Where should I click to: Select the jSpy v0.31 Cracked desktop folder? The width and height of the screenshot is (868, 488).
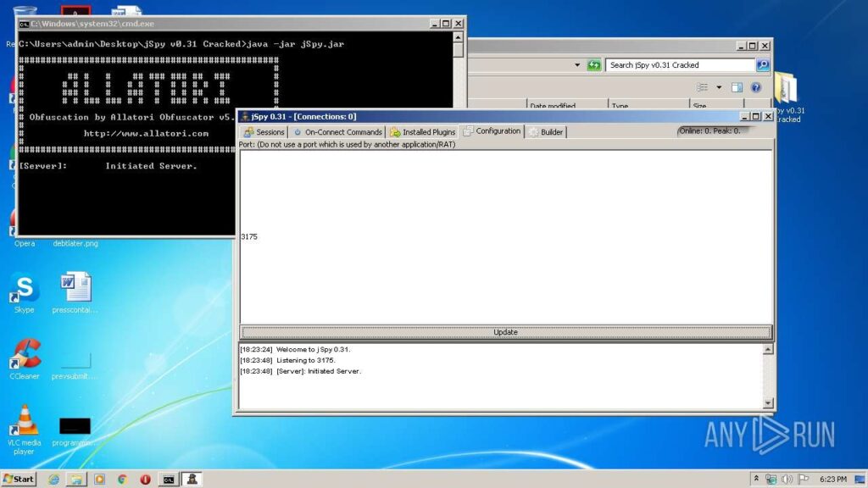(x=788, y=98)
